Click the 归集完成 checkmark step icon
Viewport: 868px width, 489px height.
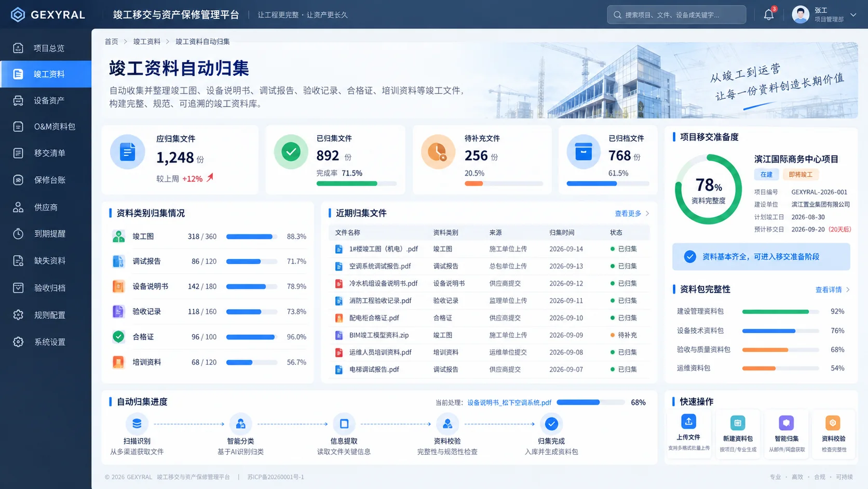(551, 424)
